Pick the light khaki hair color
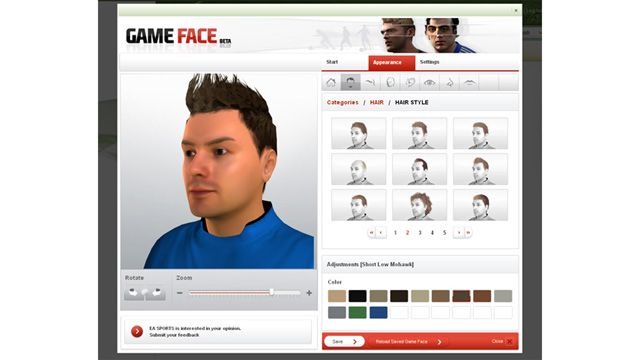 [x=420, y=296]
